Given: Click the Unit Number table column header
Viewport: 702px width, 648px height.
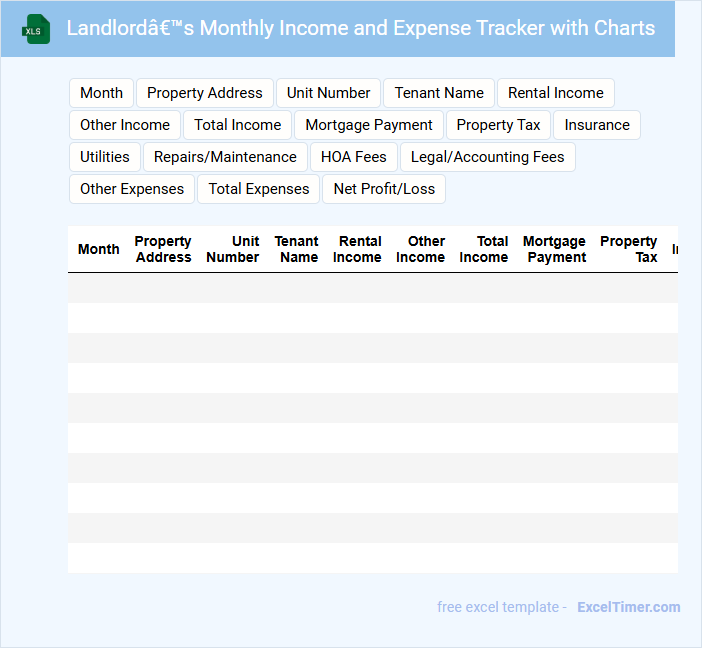Looking at the screenshot, I should click(232, 249).
